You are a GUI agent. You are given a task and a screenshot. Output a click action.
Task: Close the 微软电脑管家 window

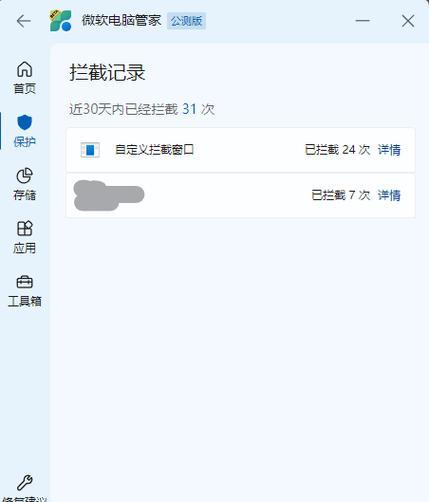(408, 21)
